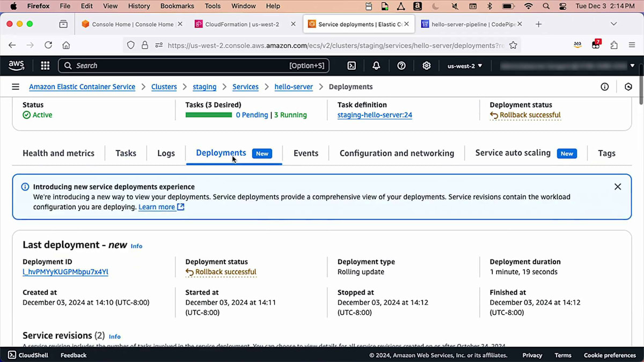Open macOS Control Center
This screenshot has height=362, width=644.
pyautogui.click(x=562, y=6)
